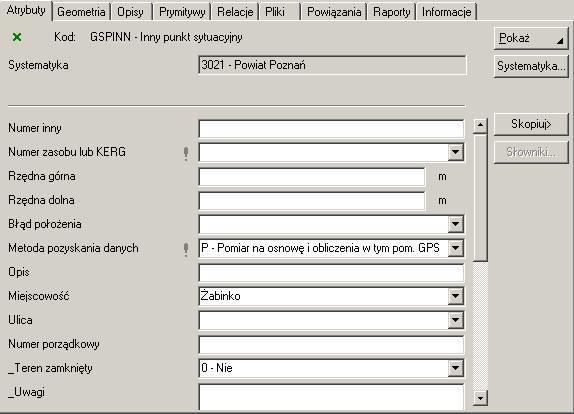Click the Opis text field
Viewport: 574px width, 414px height.
tap(331, 272)
